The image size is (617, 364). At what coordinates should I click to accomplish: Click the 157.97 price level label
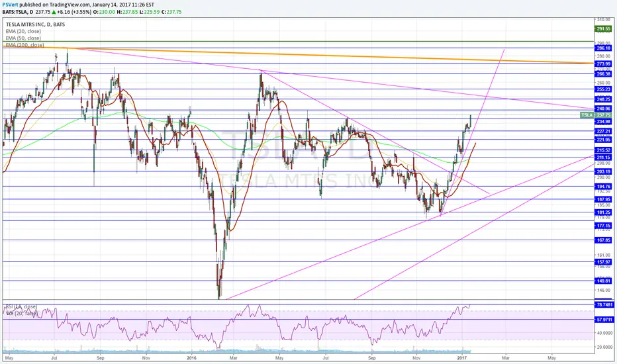603,261
